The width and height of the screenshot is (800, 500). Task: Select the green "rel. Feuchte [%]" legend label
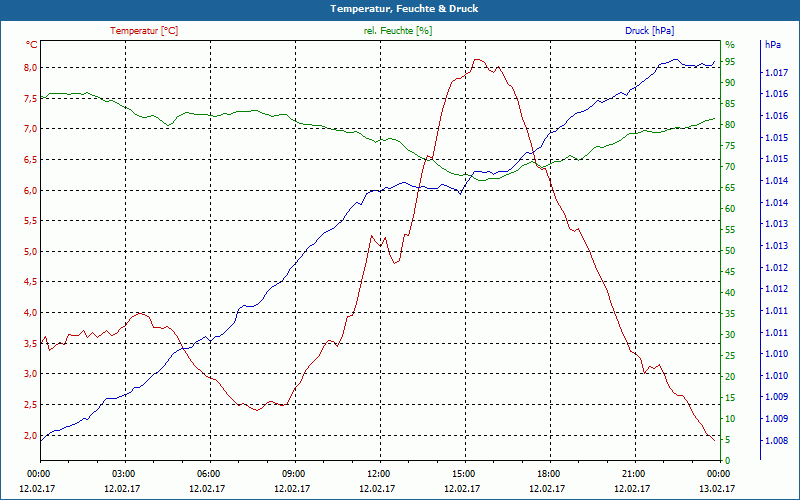click(x=398, y=31)
